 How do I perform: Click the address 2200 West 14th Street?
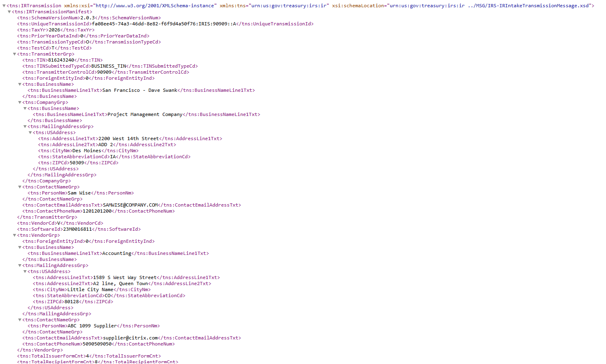click(x=129, y=139)
